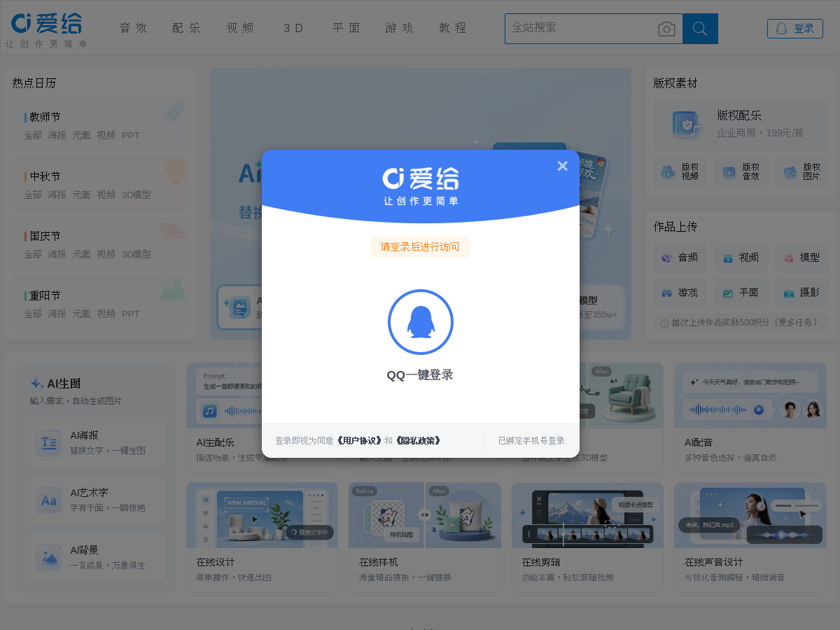Open the 国庆节 calendar entry
This screenshot has width=840, height=630.
tap(45, 236)
